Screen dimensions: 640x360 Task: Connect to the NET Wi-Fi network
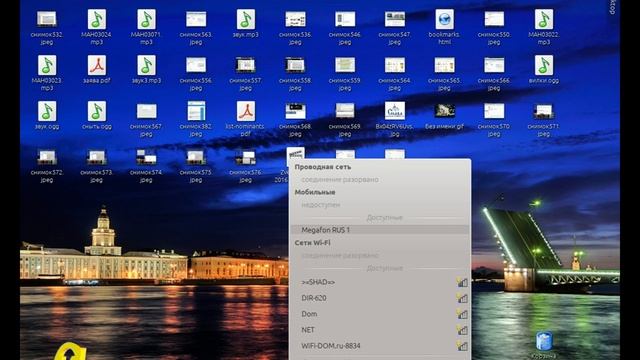click(x=380, y=330)
